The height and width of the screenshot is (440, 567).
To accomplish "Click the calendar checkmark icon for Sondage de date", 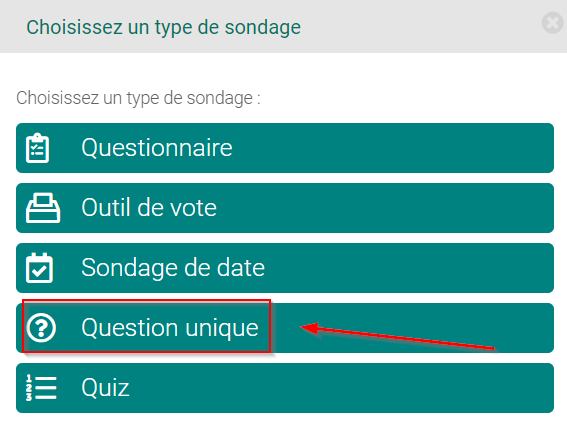I will pyautogui.click(x=39, y=268).
